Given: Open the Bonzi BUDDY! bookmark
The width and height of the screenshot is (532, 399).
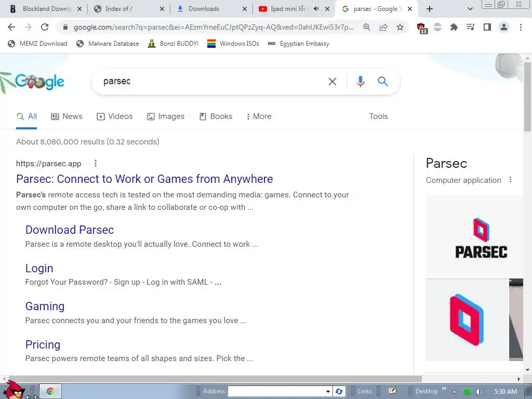Looking at the screenshot, I should pyautogui.click(x=173, y=44).
